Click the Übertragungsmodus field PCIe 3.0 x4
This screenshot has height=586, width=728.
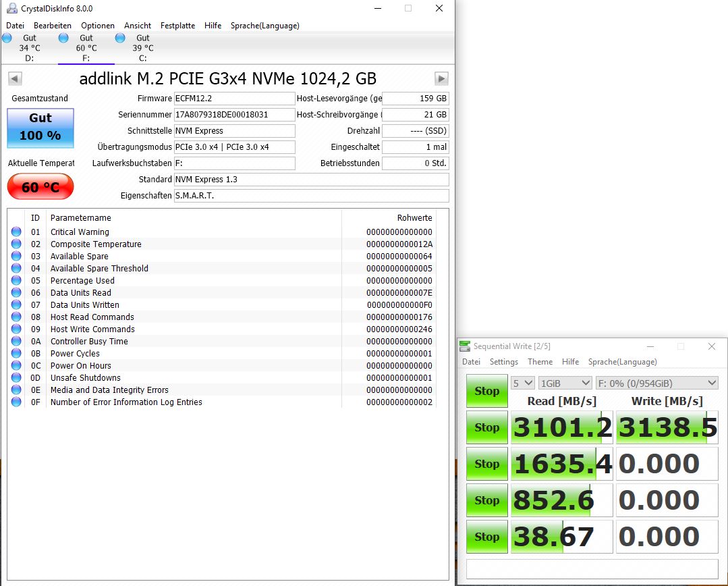tap(235, 147)
